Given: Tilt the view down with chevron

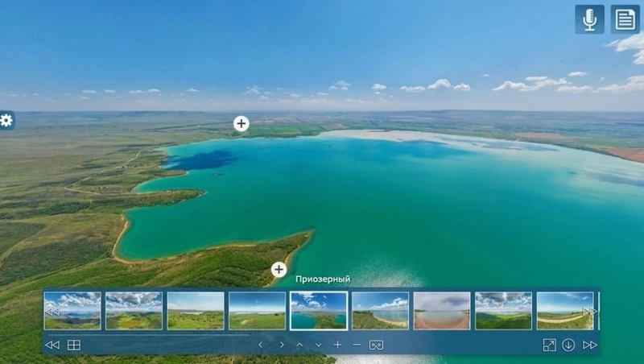Looking at the screenshot, I should pyautogui.click(x=318, y=345).
